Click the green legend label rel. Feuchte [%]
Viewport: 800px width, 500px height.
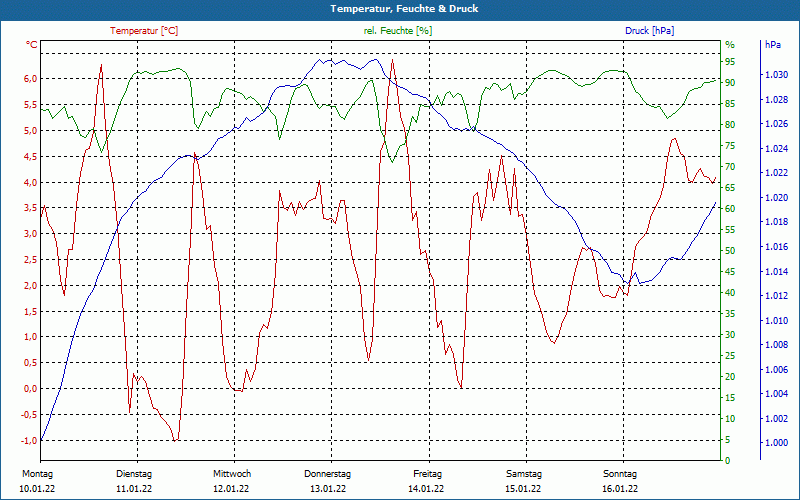(x=398, y=31)
